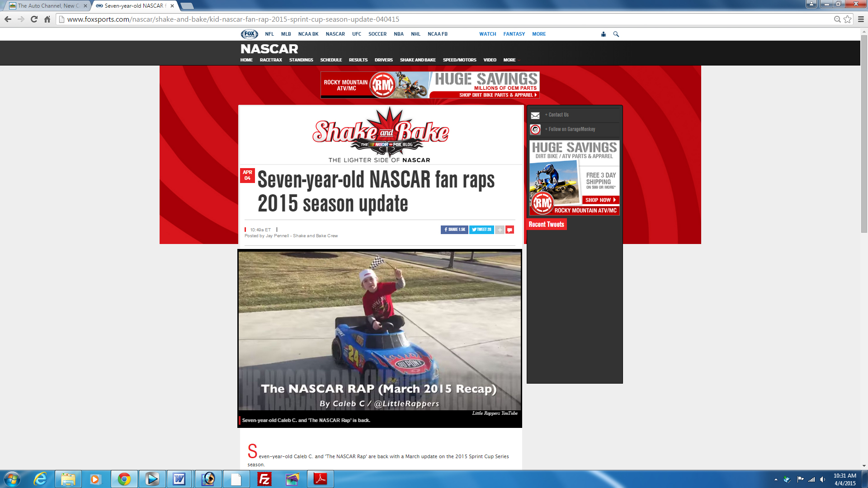Image resolution: width=868 pixels, height=488 pixels.
Task: Click the Fox Sports logo icon
Action: (249, 34)
